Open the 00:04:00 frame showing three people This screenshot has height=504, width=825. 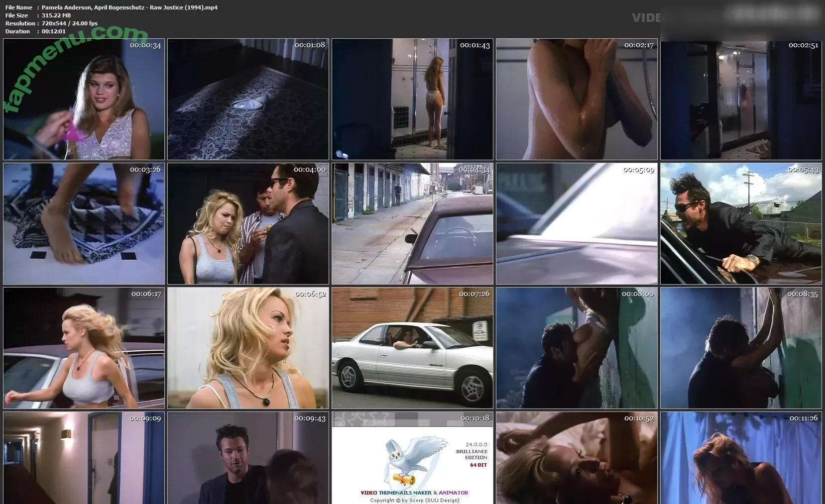click(x=248, y=224)
